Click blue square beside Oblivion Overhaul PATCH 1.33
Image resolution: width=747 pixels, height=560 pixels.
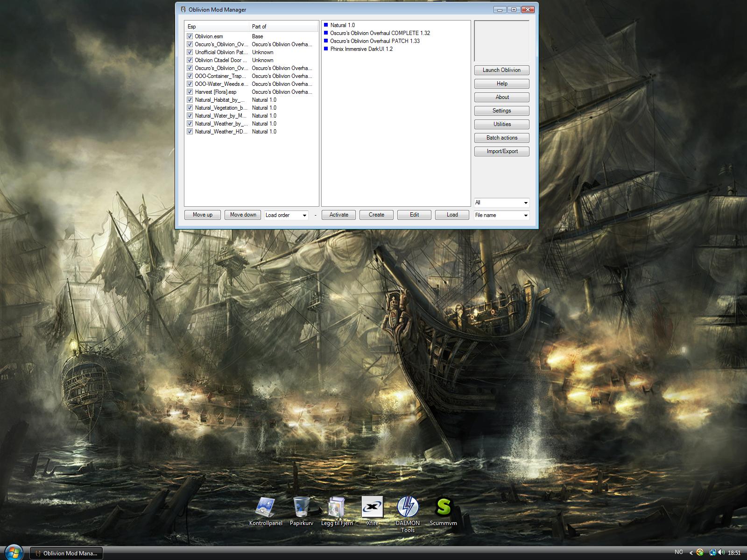[326, 41]
